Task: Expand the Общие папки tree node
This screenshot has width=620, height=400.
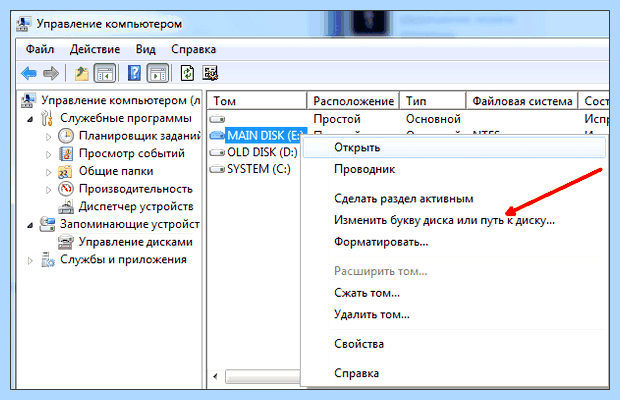Action: point(48,172)
